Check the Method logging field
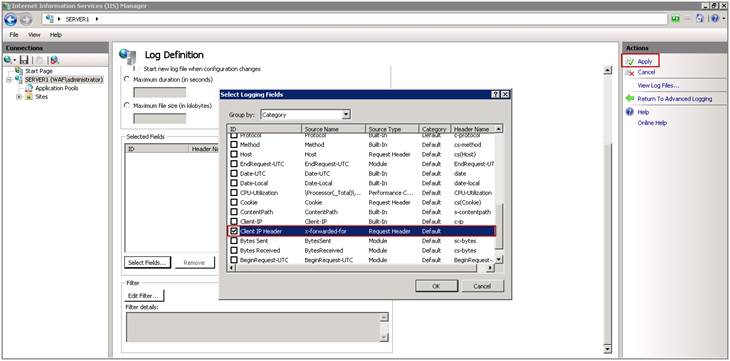This screenshot has width=730, height=361. (x=234, y=145)
